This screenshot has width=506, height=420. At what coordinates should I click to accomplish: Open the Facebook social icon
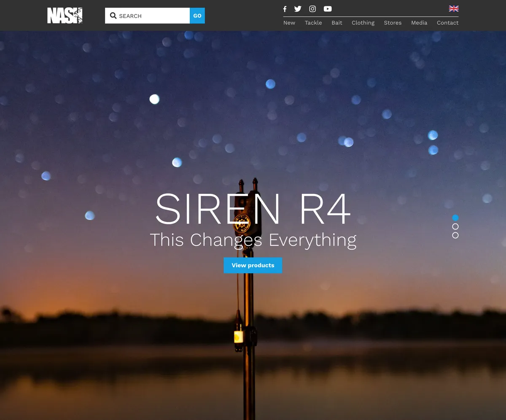pyautogui.click(x=285, y=9)
